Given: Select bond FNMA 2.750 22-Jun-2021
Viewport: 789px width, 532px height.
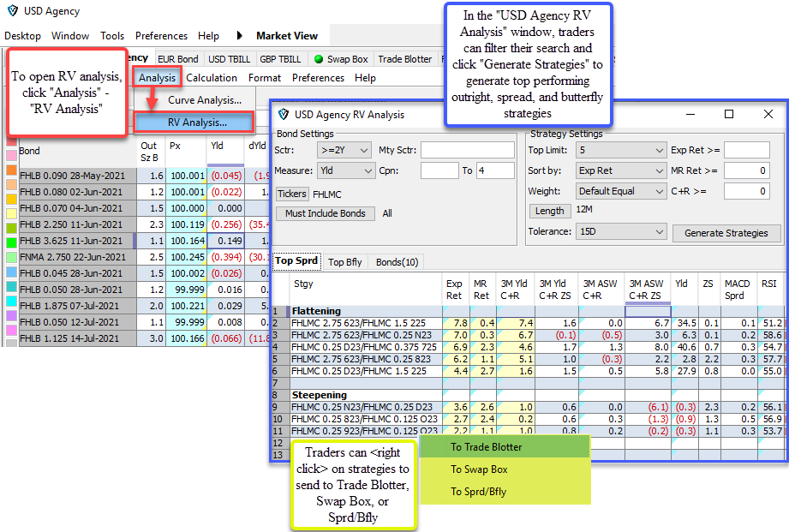Looking at the screenshot, I should pyautogui.click(x=77, y=257).
